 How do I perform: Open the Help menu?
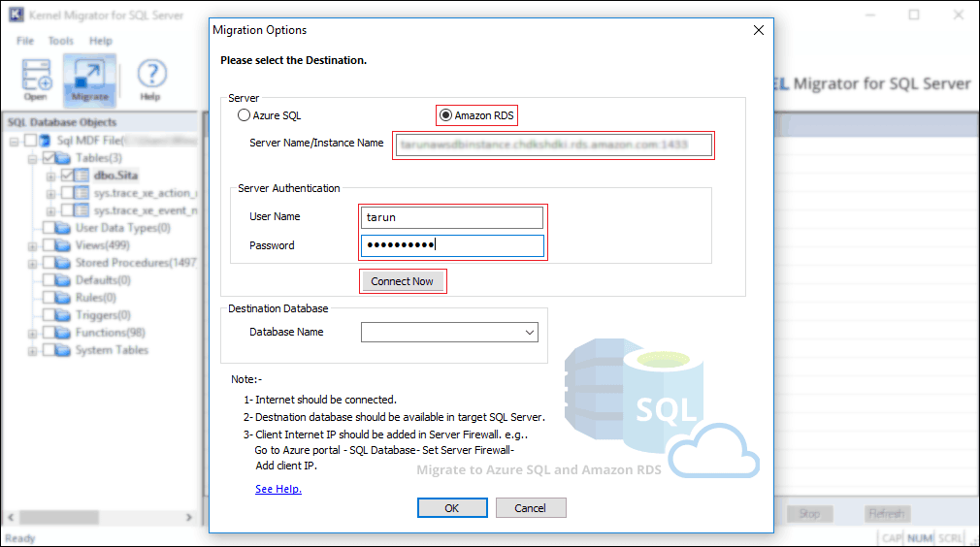101,41
